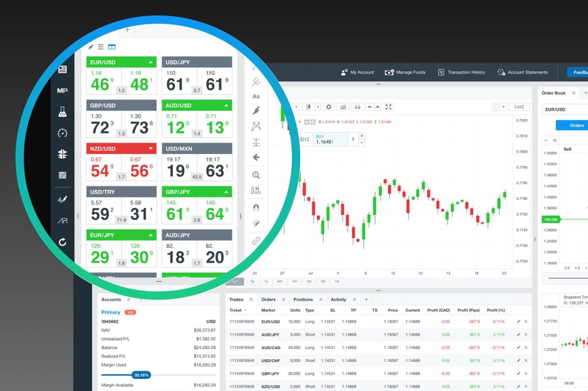Toggle fullscreen chart icon
Screen dimensions: 588x391
point(388,107)
